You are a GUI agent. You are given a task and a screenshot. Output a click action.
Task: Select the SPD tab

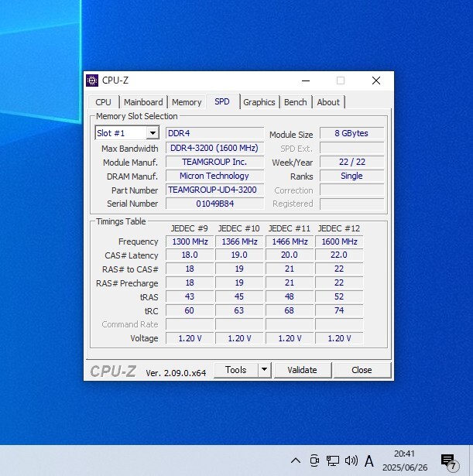[222, 101]
